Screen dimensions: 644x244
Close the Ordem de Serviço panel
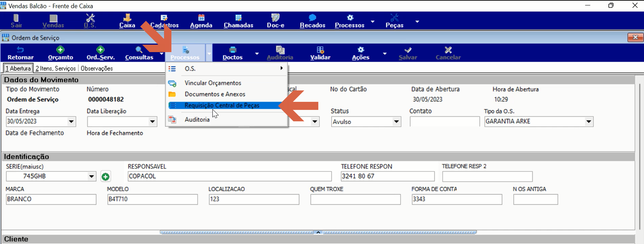(635, 37)
